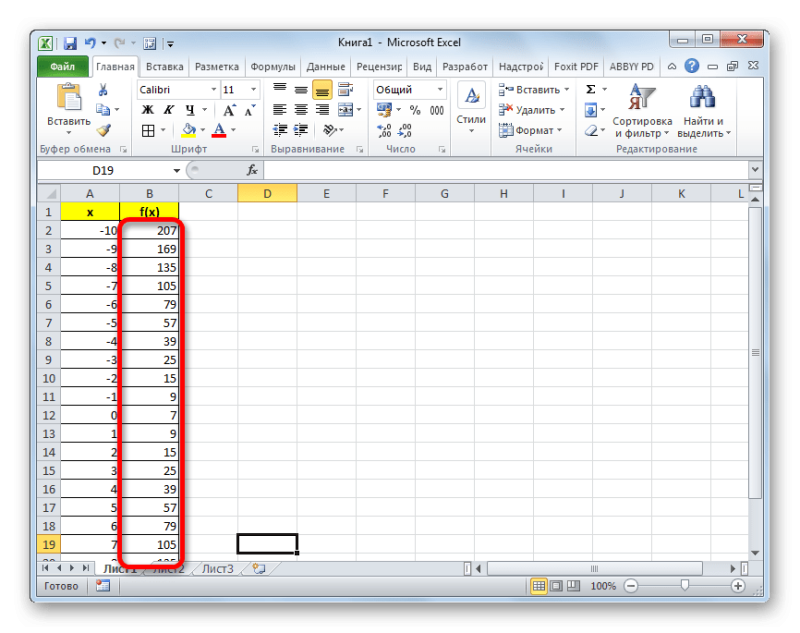Activate the Format Painter brush
This screenshot has height=633, width=800.
point(104,131)
